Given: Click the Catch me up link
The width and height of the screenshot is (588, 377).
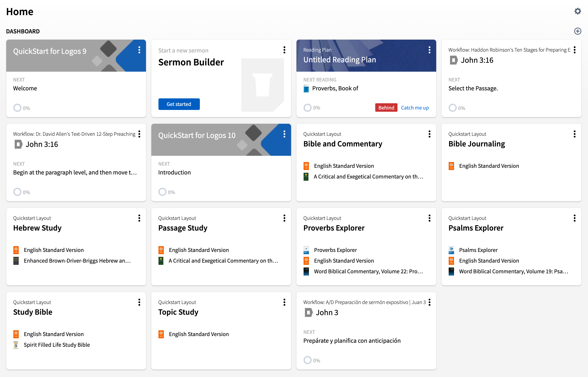Looking at the screenshot, I should [x=415, y=108].
